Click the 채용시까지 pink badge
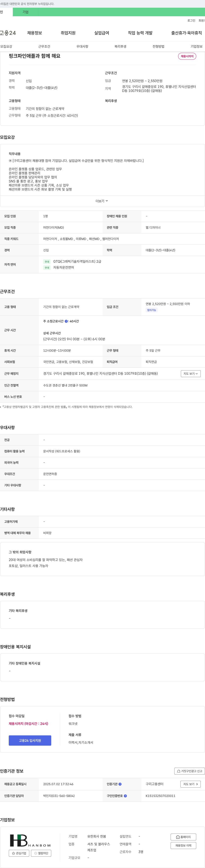 point(187,56)
